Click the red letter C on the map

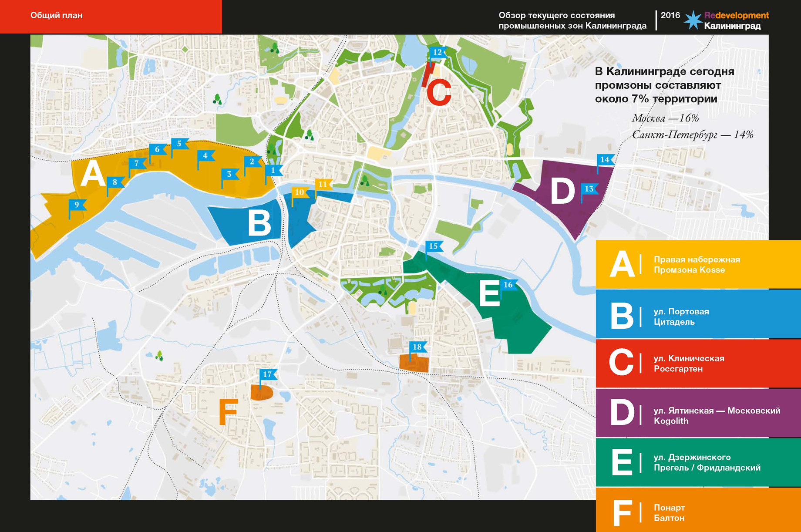point(439,92)
